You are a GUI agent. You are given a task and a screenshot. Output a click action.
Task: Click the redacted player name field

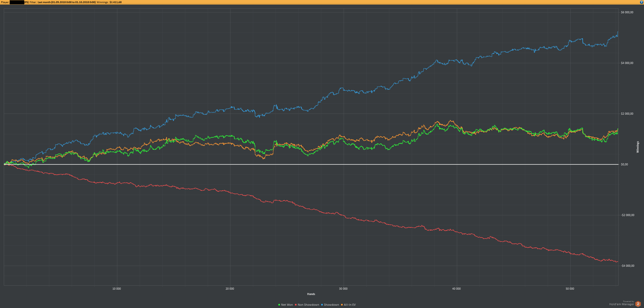17,2
